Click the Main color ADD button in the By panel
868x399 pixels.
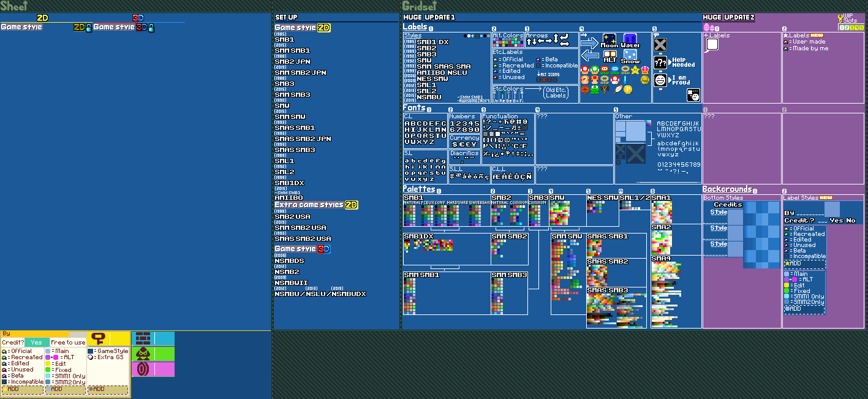coord(65,389)
